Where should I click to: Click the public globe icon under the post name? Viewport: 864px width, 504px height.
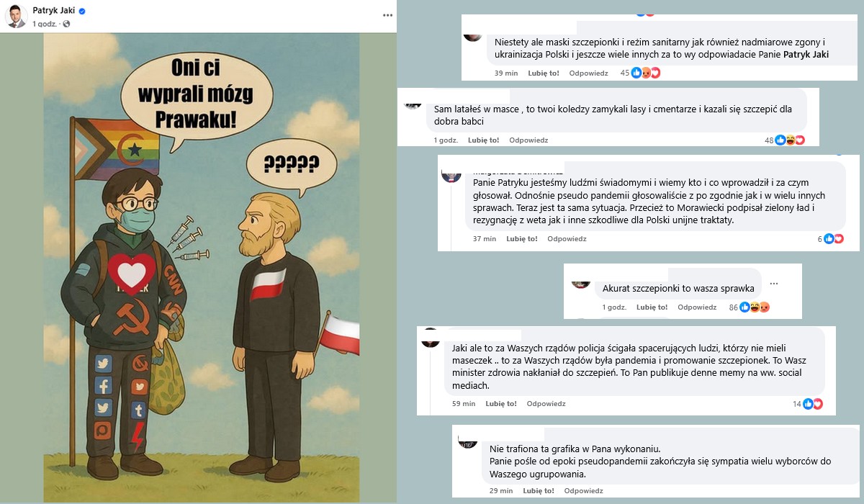pos(66,24)
